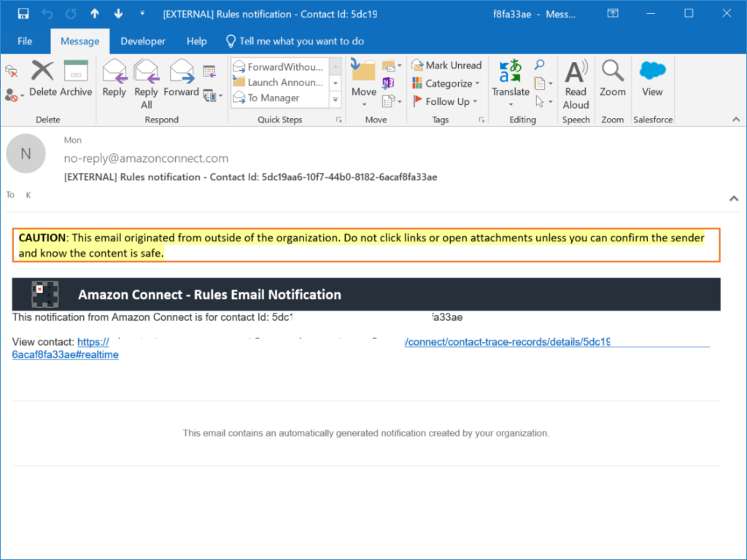Click the 6acaf8fa33ae#realtime link text
Viewport: 747px width, 560px height.
65,355
